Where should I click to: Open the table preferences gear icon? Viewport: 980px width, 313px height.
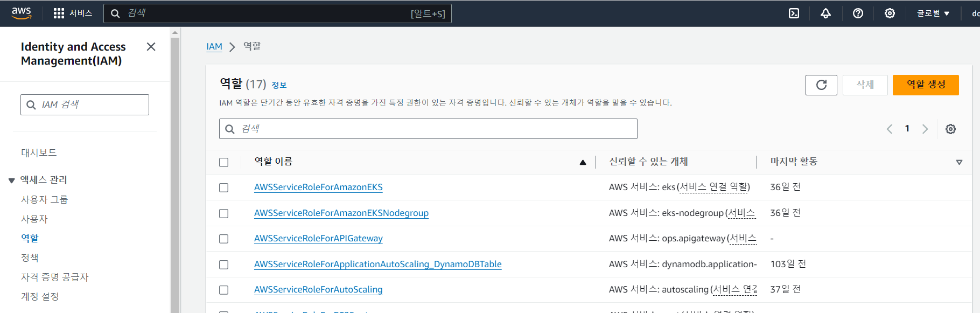[950, 129]
